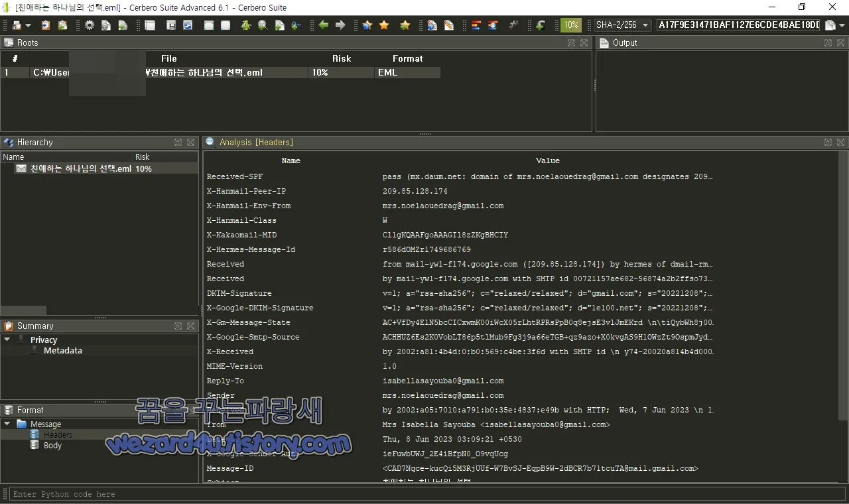This screenshot has width=849, height=504.
Task: Click the magnifier search icon in the toolbar
Action: point(263,25)
